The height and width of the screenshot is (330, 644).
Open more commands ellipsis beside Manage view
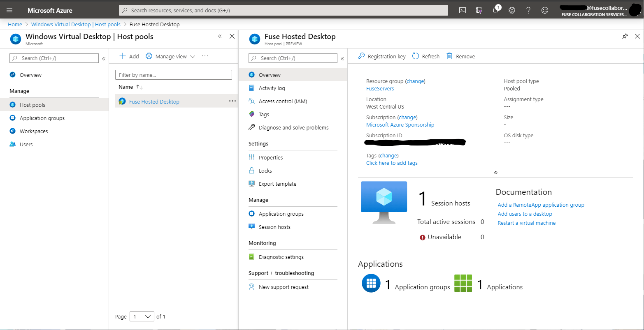(205, 56)
